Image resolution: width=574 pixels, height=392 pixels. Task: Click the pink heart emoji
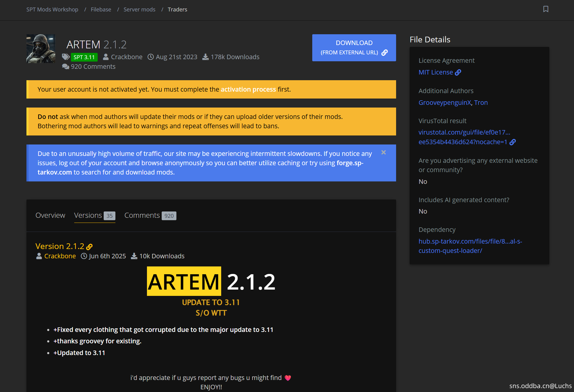(x=288, y=378)
